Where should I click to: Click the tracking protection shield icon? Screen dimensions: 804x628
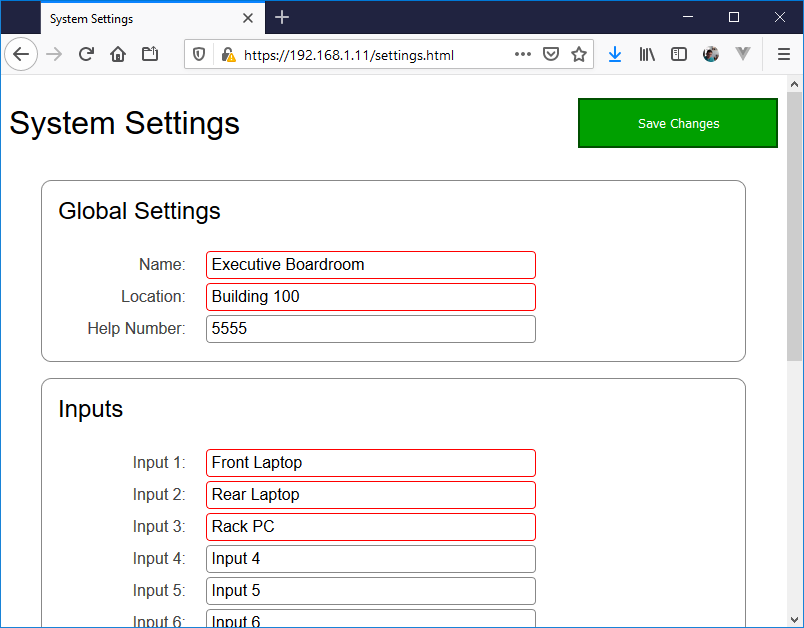(199, 55)
